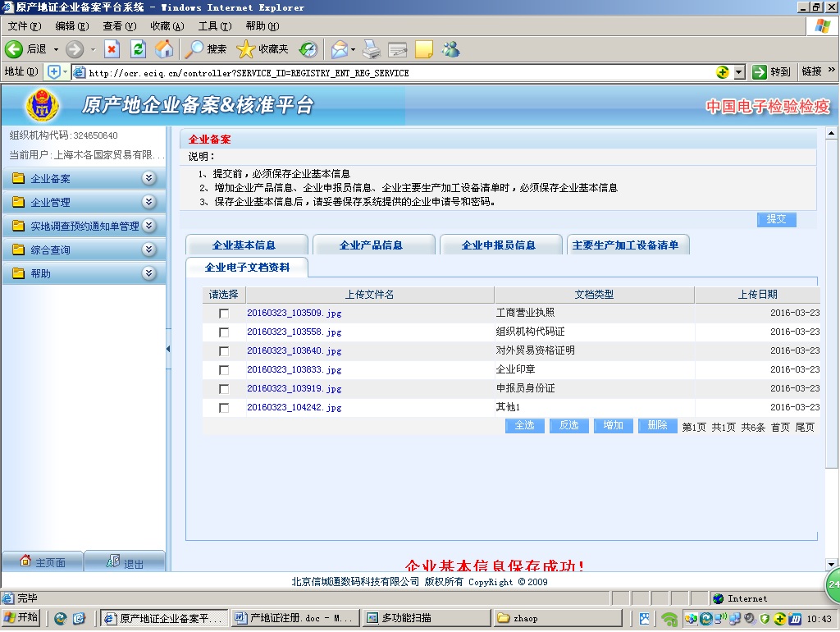Image resolution: width=840 pixels, height=632 pixels.
Task: Open Favorites (收藏夹) star icon
Action: point(262,49)
